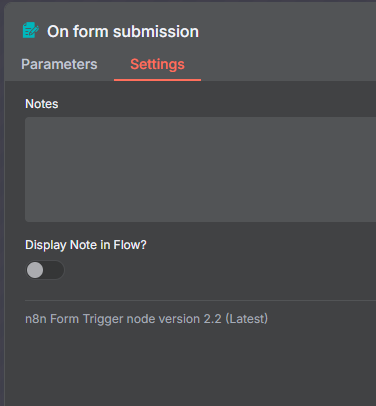
Task: Click the orange underline beneath Settings
Action: click(157, 80)
